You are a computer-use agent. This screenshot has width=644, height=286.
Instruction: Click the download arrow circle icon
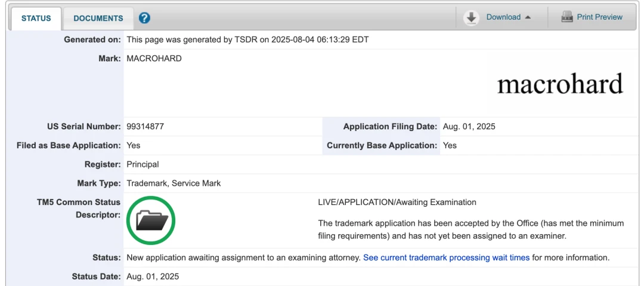472,18
